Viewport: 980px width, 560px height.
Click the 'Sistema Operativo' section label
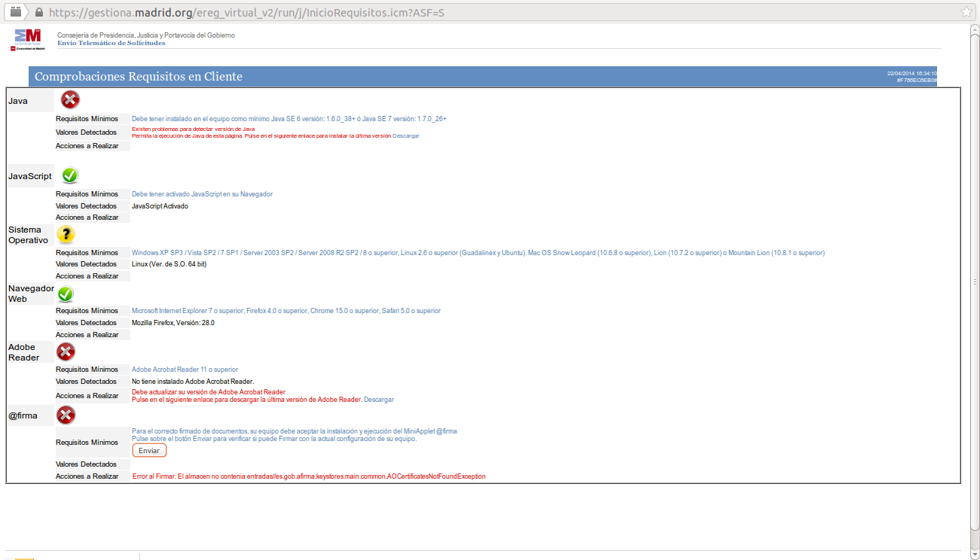[x=28, y=235]
